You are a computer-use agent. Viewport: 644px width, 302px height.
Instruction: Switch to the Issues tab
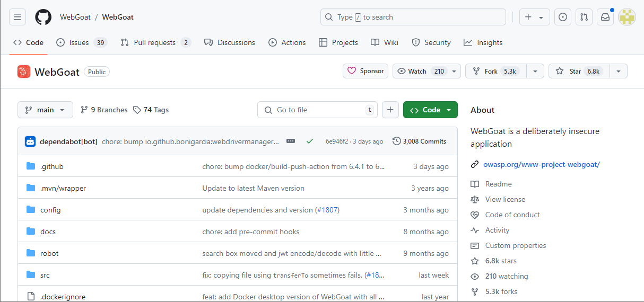tap(82, 42)
